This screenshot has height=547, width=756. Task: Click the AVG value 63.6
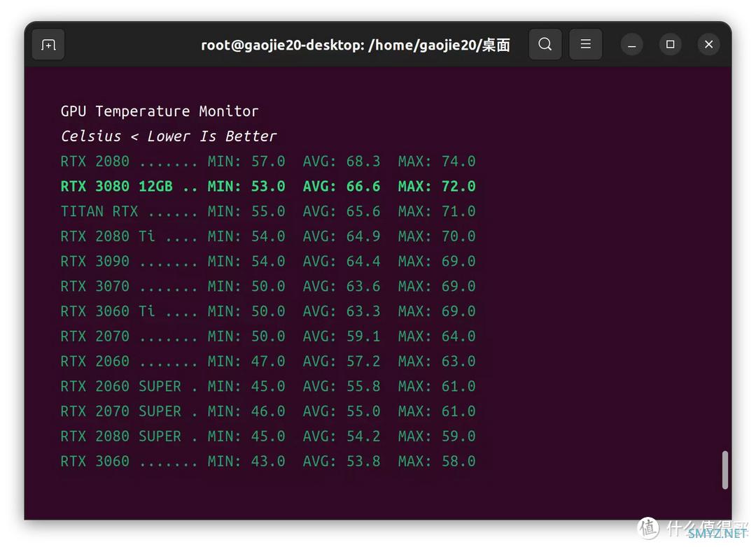[363, 287]
